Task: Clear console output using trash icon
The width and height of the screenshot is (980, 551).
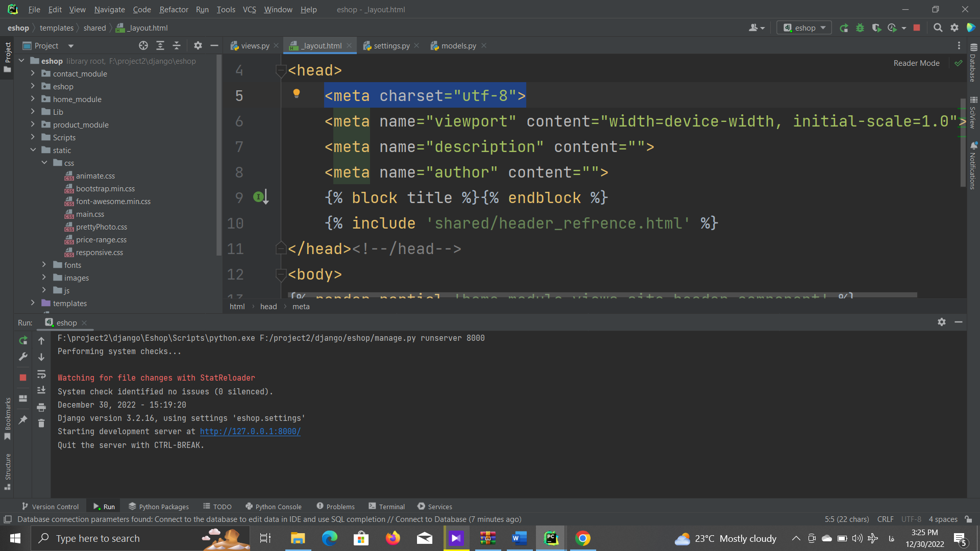Action: point(41,423)
